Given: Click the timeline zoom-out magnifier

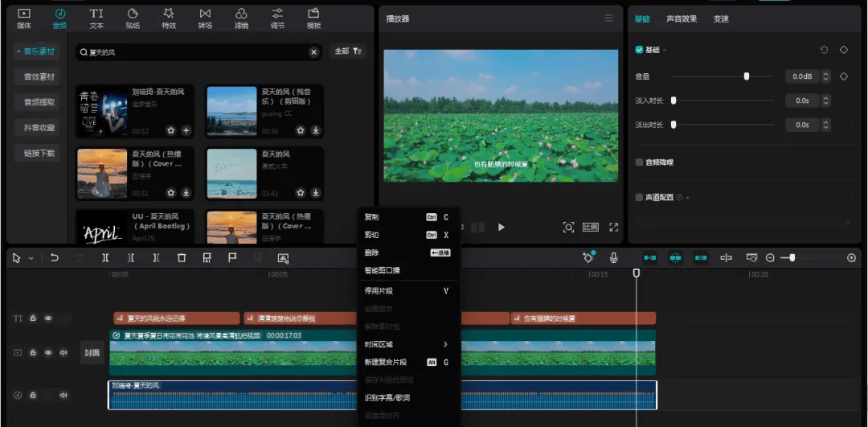Looking at the screenshot, I should 770,257.
